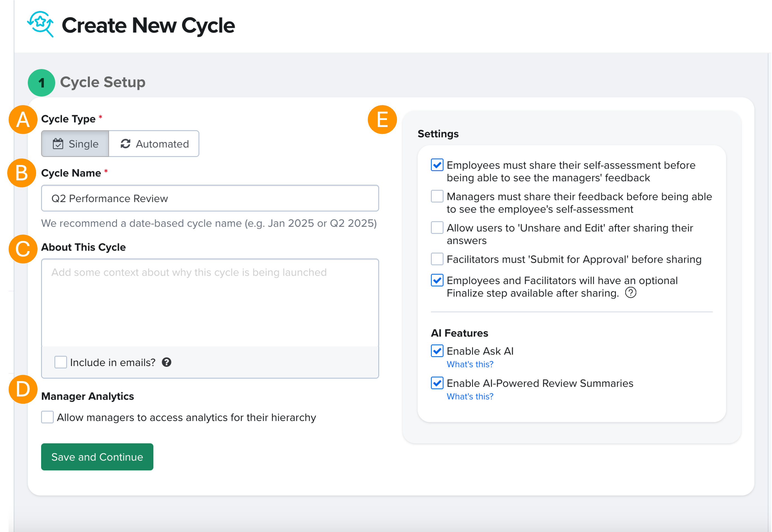
Task: Click the orange A marker badge
Action: pos(23,120)
